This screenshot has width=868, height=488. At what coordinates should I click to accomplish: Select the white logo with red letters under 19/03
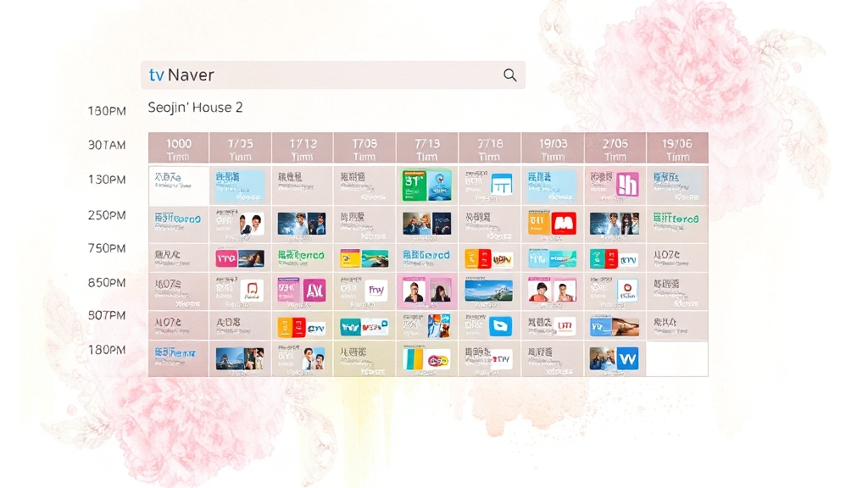point(564,326)
